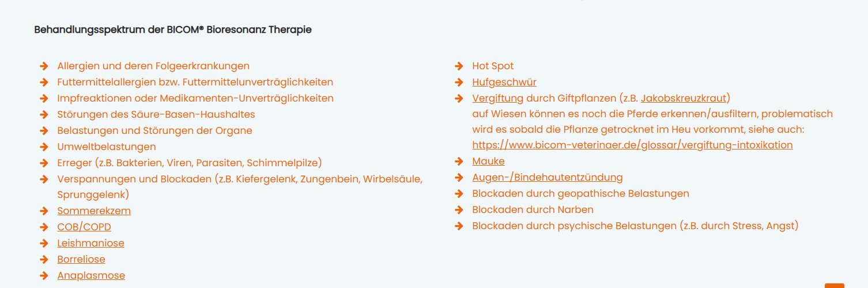Image resolution: width=868 pixels, height=288 pixels.
Task: Open the Mauke link
Action: [x=488, y=162]
